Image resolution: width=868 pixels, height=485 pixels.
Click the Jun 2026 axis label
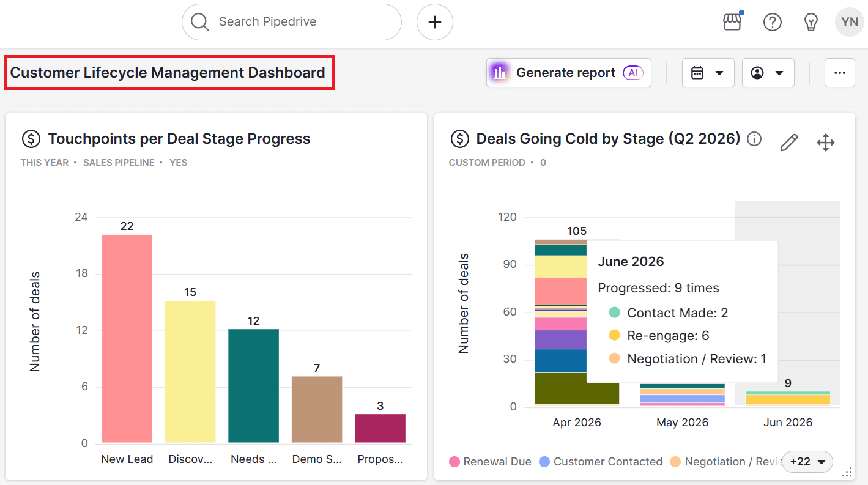(x=788, y=423)
